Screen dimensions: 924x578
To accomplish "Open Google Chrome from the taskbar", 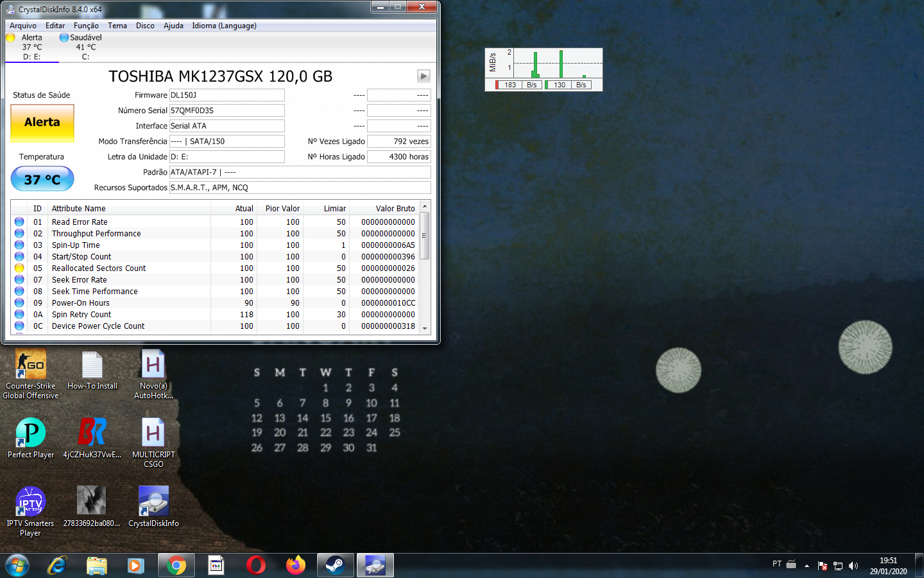I will (x=176, y=566).
